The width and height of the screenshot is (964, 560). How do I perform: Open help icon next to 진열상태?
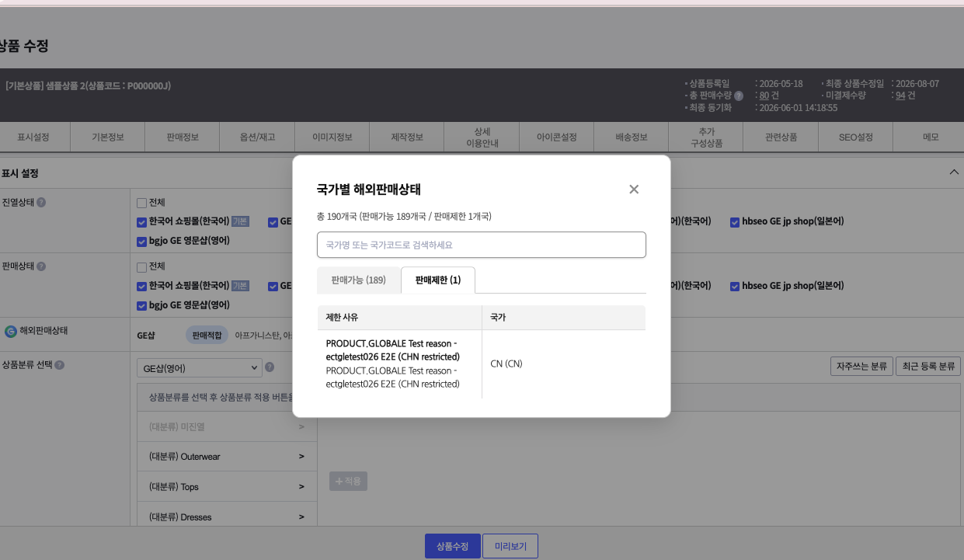point(41,202)
